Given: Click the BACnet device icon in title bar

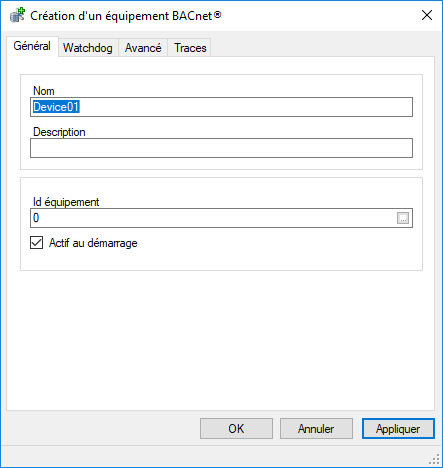Looking at the screenshot, I should coord(17,15).
